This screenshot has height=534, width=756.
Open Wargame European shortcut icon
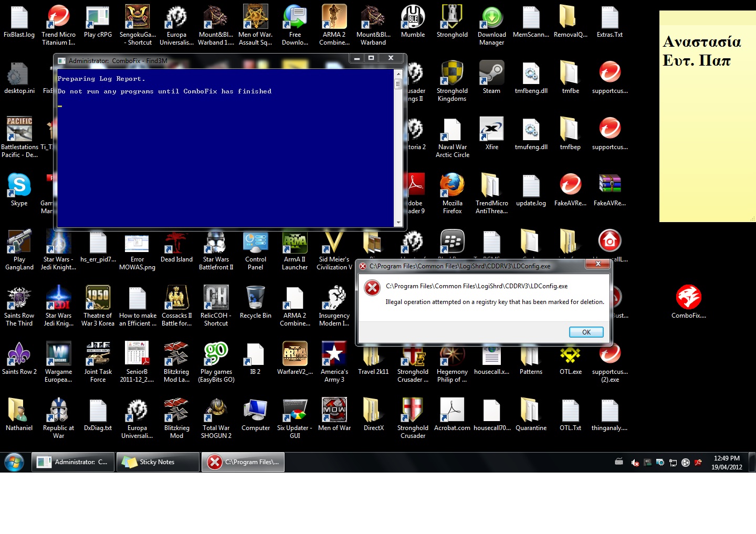click(58, 362)
